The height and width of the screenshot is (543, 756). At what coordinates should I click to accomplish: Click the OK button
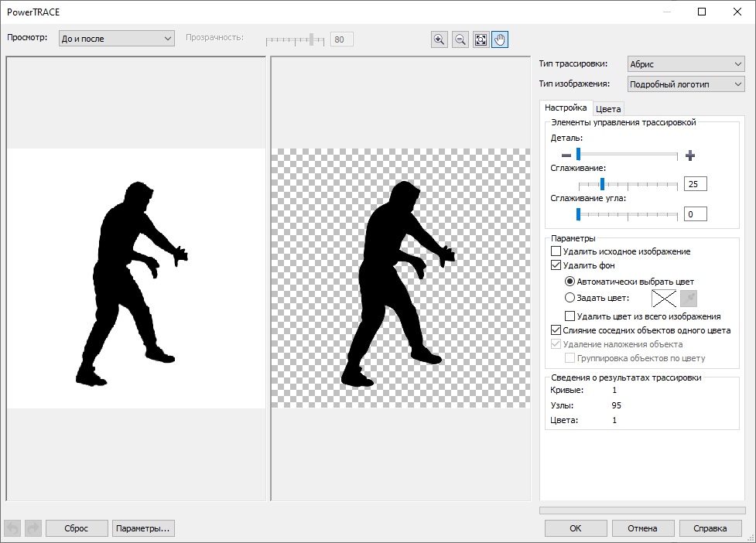(x=575, y=528)
